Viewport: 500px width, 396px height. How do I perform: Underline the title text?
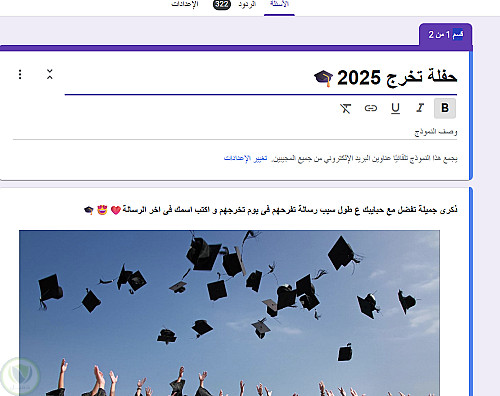click(395, 108)
